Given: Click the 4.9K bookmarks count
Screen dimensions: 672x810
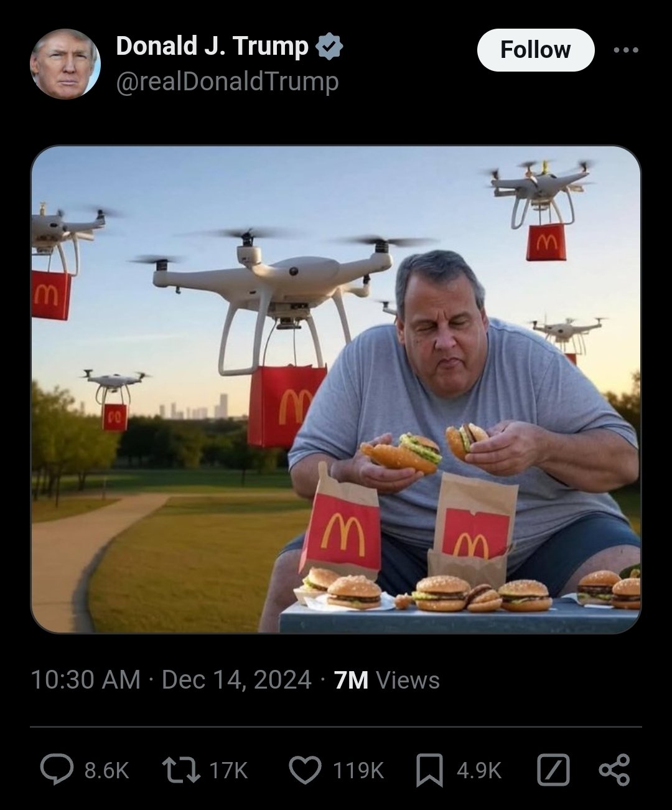Looking at the screenshot, I should pyautogui.click(x=478, y=771).
